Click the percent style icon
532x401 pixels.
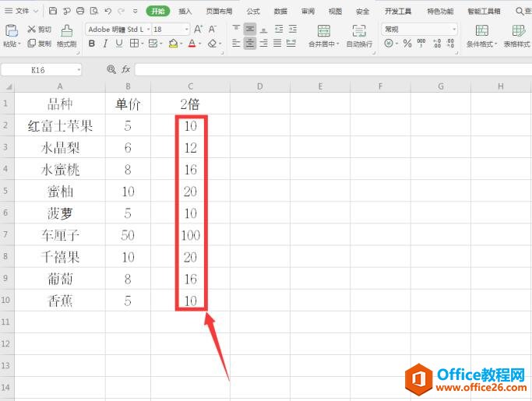tap(407, 44)
